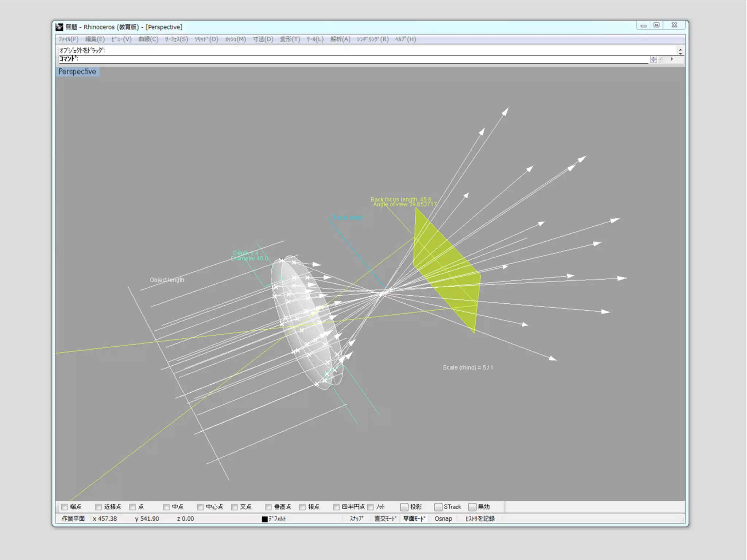Click the black default layer color swatch
The height and width of the screenshot is (560, 747).
pos(265,519)
